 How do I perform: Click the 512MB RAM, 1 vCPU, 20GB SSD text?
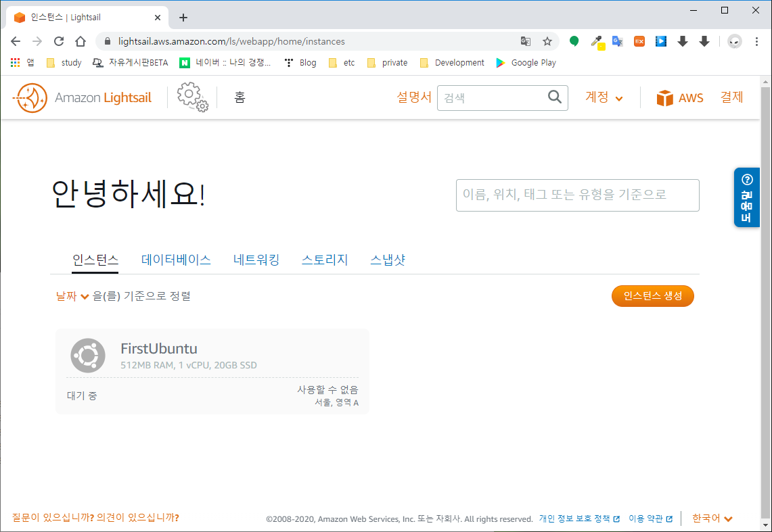point(189,365)
